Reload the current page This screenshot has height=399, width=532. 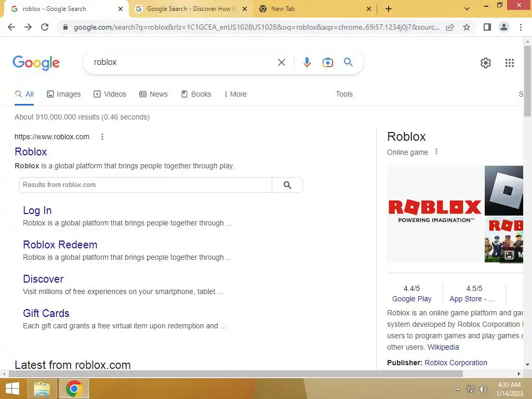(x=45, y=27)
